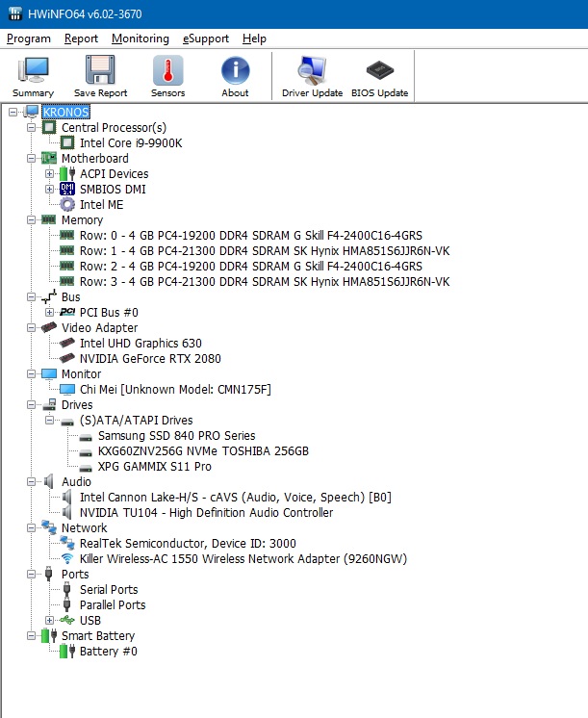This screenshot has width=588, height=718.
Task: Click the Motherboard node icon
Action: 49,158
